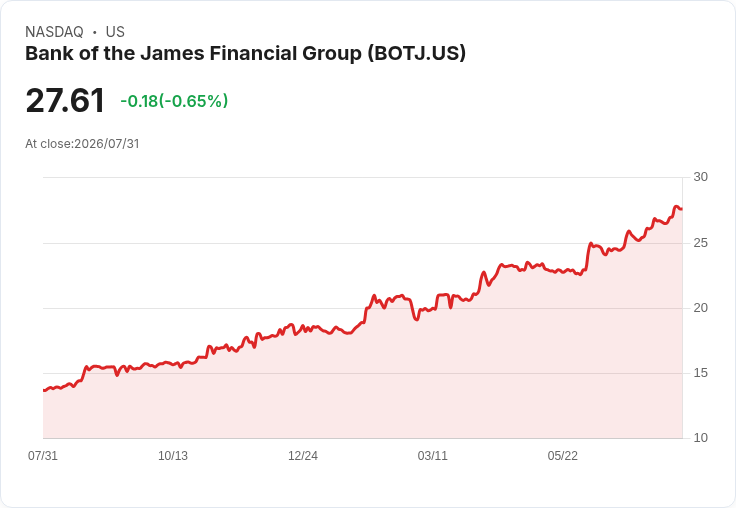Click the 15 y-axis price label

point(700,373)
